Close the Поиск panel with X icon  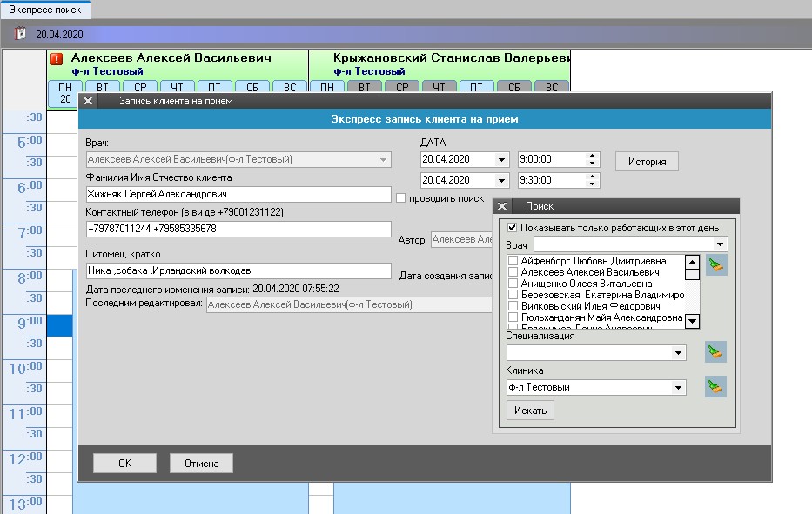pyautogui.click(x=504, y=206)
